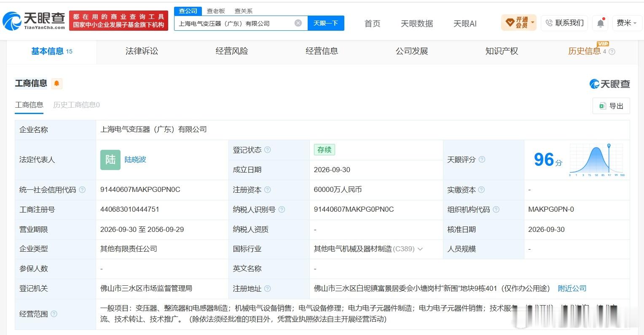644x335 pixels.
Task: Click 天眼一下 search button
Action: point(326,23)
